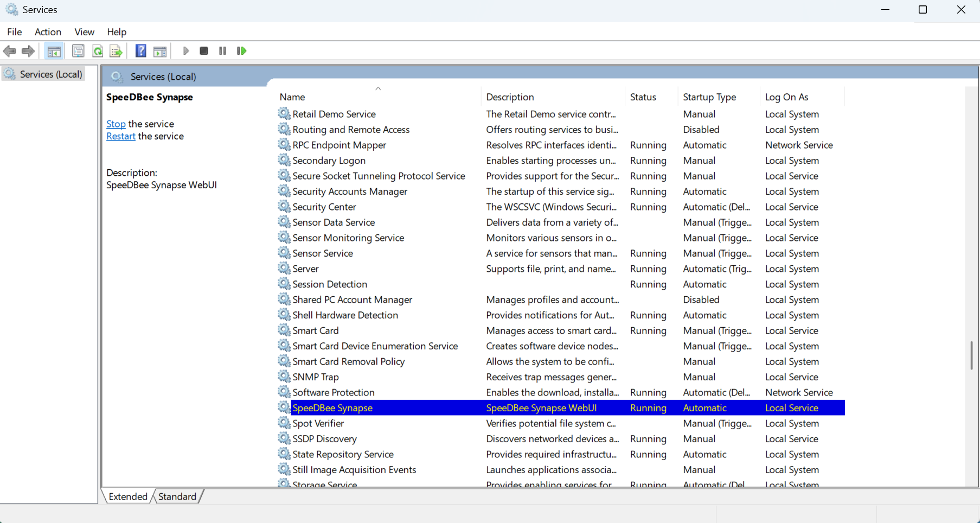Refresh the services list via toolbar
980x523 pixels.
pyautogui.click(x=98, y=52)
